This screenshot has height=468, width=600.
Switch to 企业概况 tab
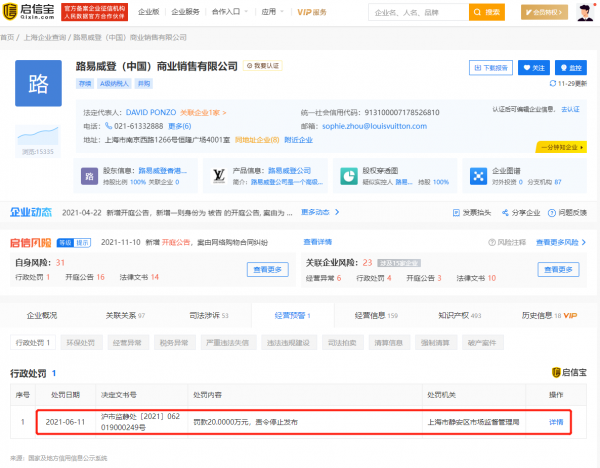click(42, 315)
